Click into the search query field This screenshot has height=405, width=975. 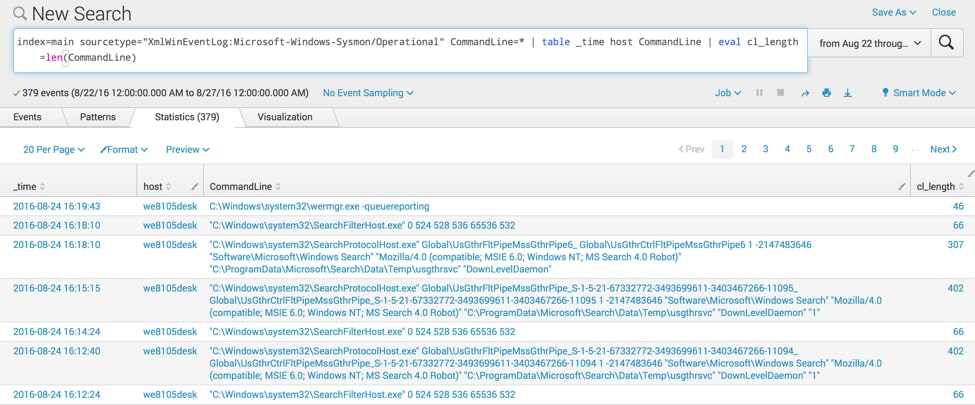point(410,50)
